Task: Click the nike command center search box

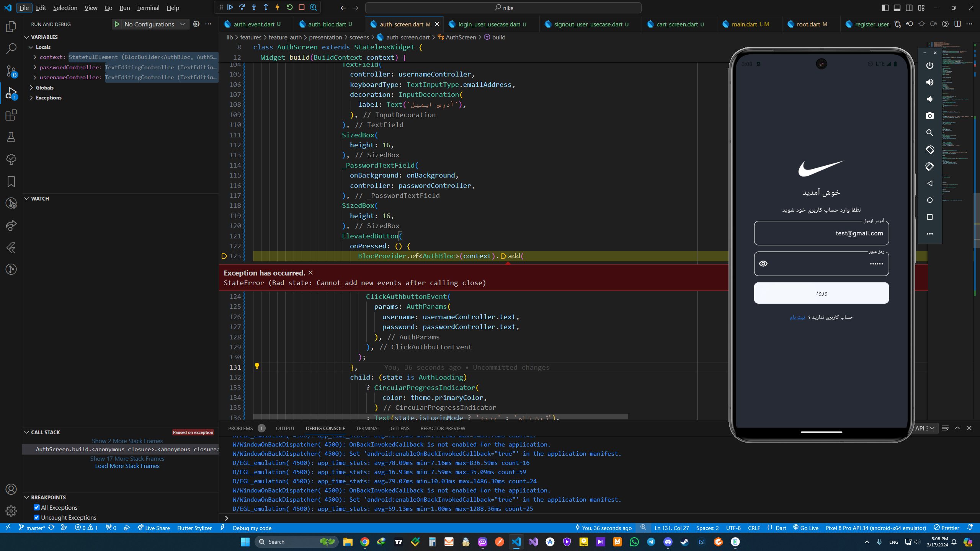Action: pos(503,8)
